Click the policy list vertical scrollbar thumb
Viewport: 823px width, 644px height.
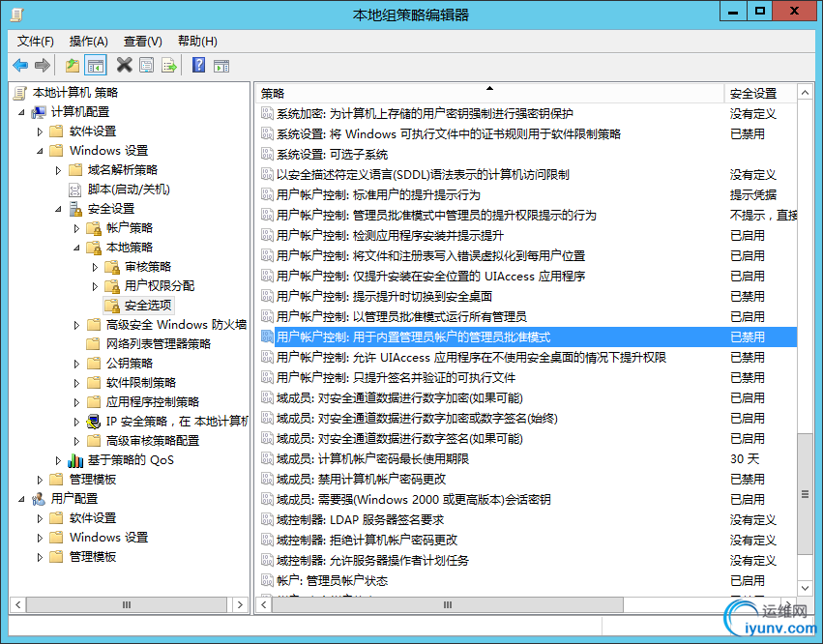[805, 493]
